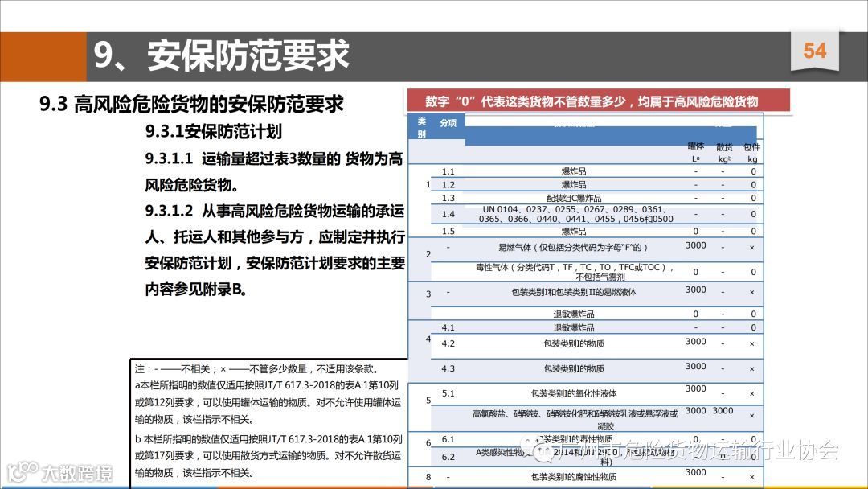The height and width of the screenshot is (489, 868).
Task: Click the 散货 column header
Action: [724, 153]
